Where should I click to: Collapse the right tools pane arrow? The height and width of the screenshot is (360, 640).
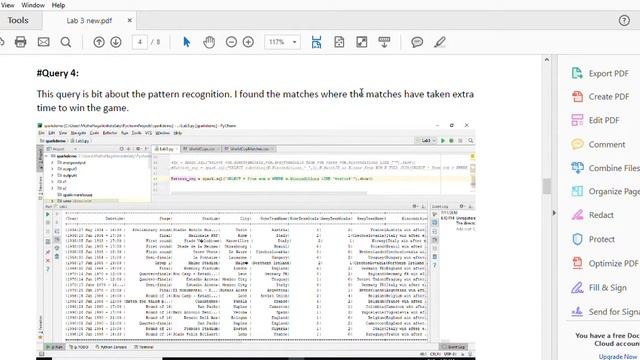[x=554, y=213]
